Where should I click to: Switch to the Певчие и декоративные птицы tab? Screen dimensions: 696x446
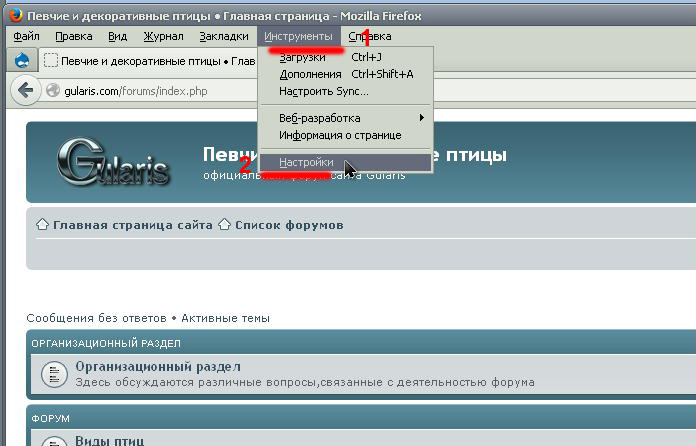click(x=150, y=61)
